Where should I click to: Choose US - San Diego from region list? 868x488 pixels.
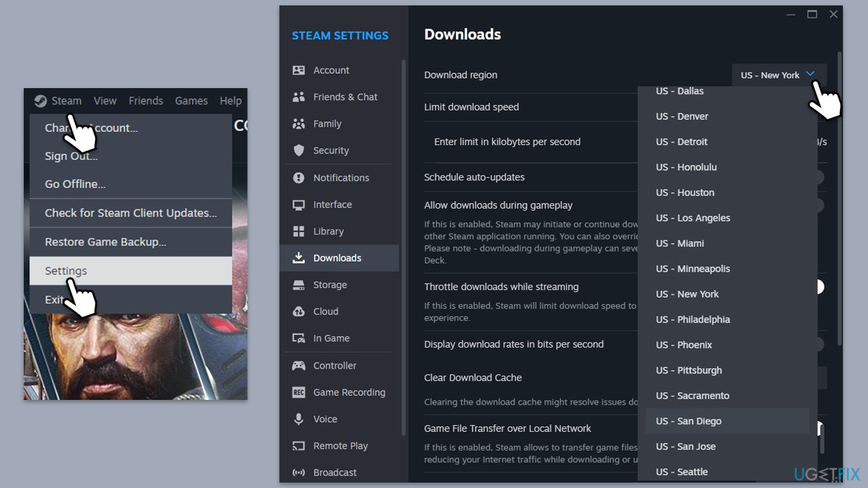[688, 421]
